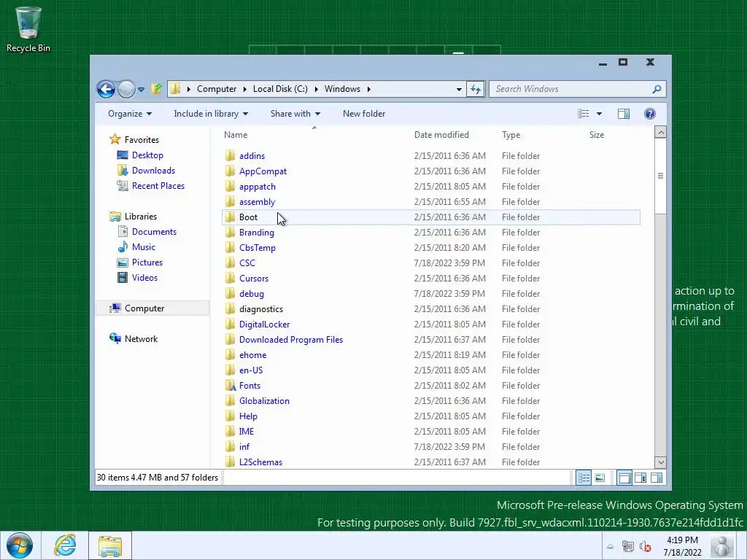Click the Globalization folder name
Image resolution: width=747 pixels, height=560 pixels.
264,401
